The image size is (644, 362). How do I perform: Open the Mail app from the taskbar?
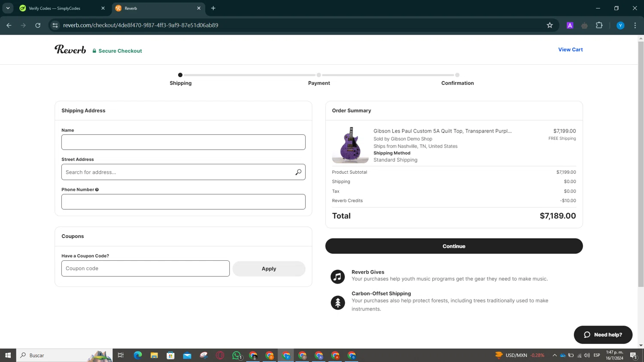187,355
